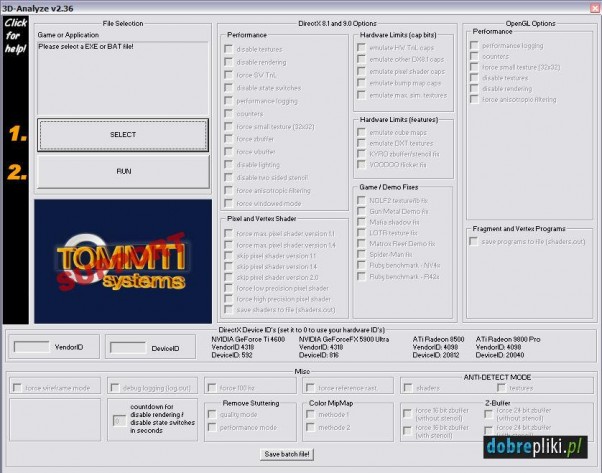The image size is (602, 473).
Task: Toggle disable state switches checkbox
Action: point(228,88)
